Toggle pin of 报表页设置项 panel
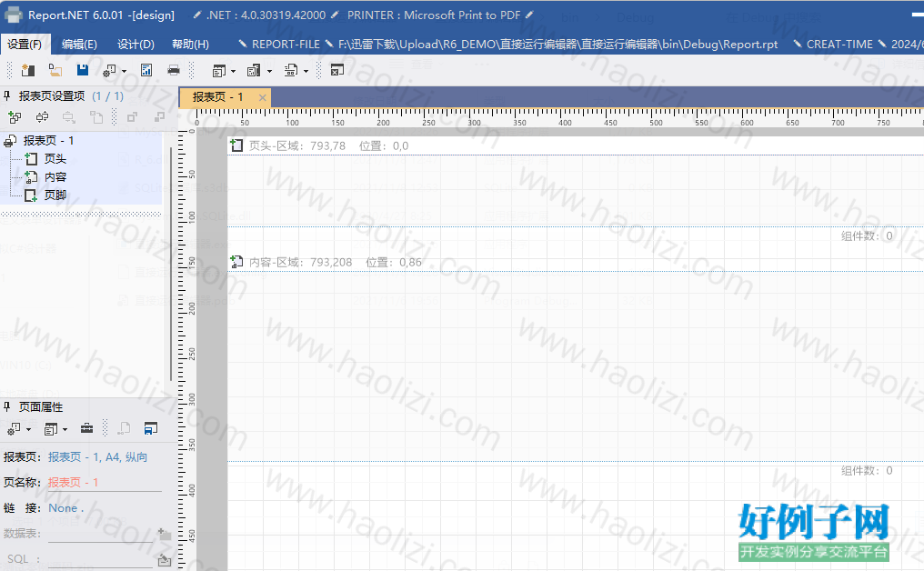 [x=7, y=95]
